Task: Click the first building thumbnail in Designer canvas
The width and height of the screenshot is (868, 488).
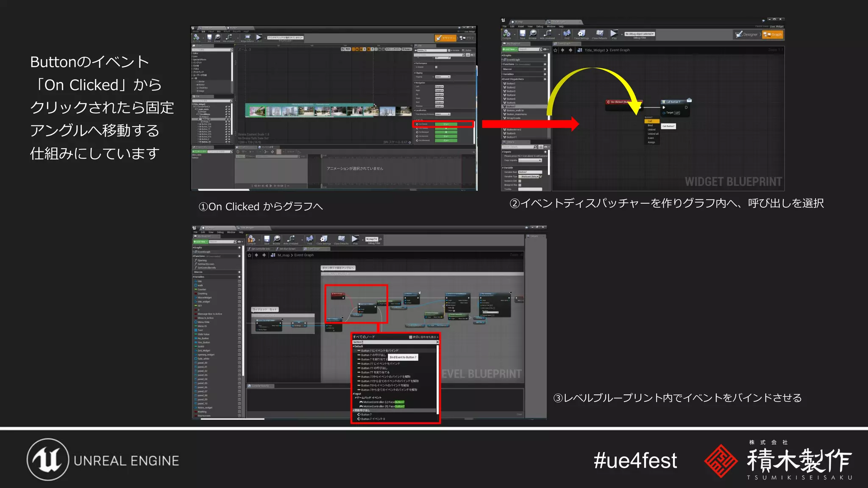Action: 258,111
